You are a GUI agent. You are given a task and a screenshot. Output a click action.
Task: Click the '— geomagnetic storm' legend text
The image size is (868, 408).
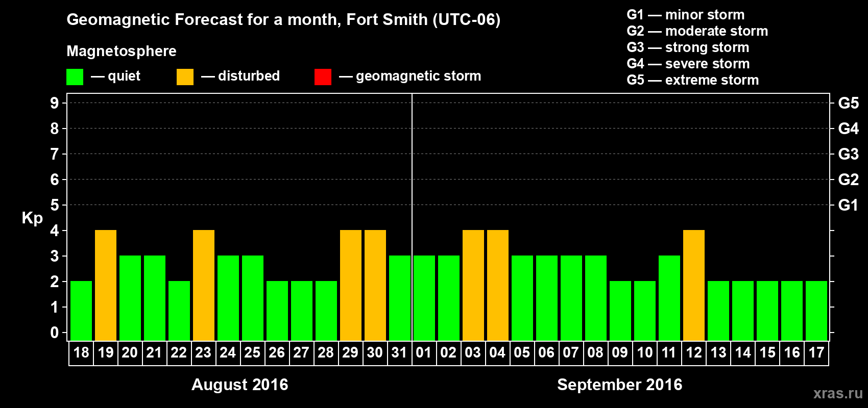[x=410, y=76]
